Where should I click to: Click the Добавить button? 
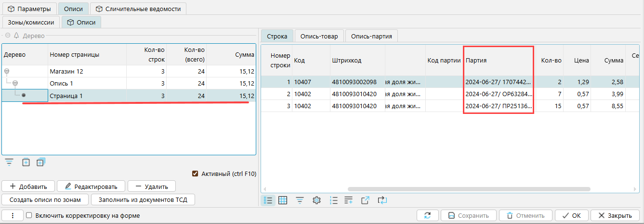coord(28,187)
